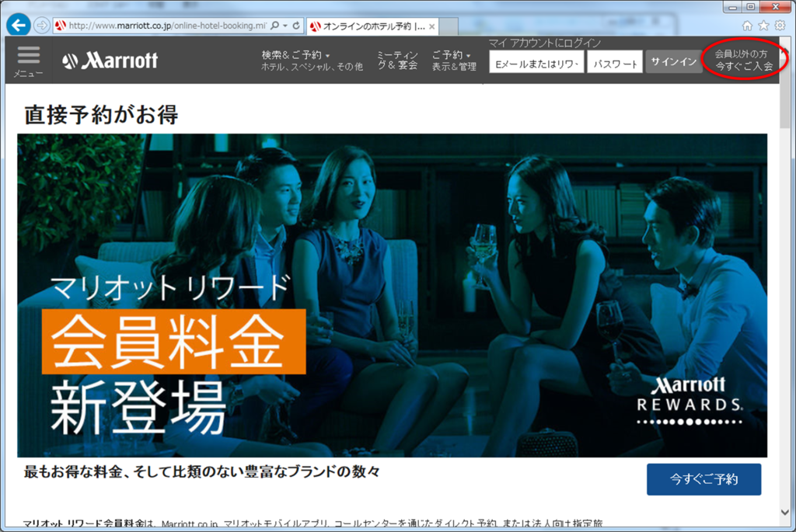Click the 直接予約がお得 heading

pos(101,115)
